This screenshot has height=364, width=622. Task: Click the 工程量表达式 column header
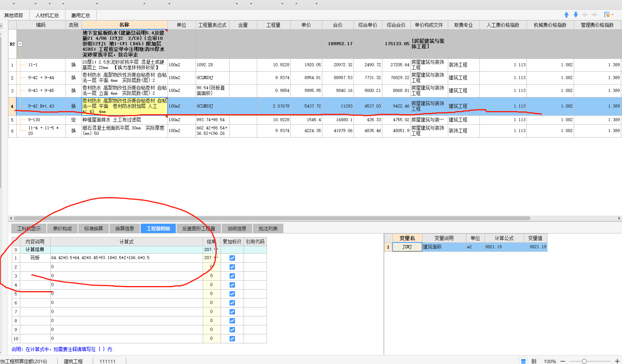pos(212,25)
